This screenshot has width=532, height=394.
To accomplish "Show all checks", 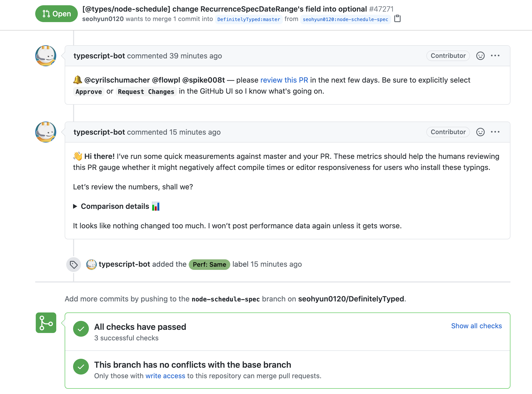I will coord(476,326).
